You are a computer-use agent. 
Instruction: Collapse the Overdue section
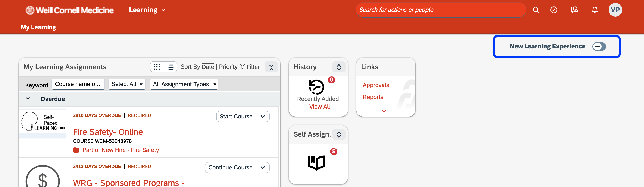pos(28,99)
